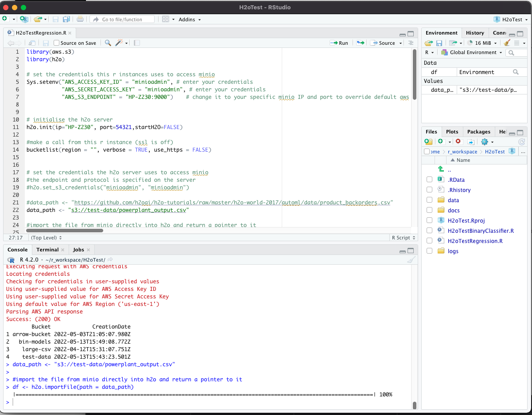Select the code tools magic wand icon

[x=119, y=43]
